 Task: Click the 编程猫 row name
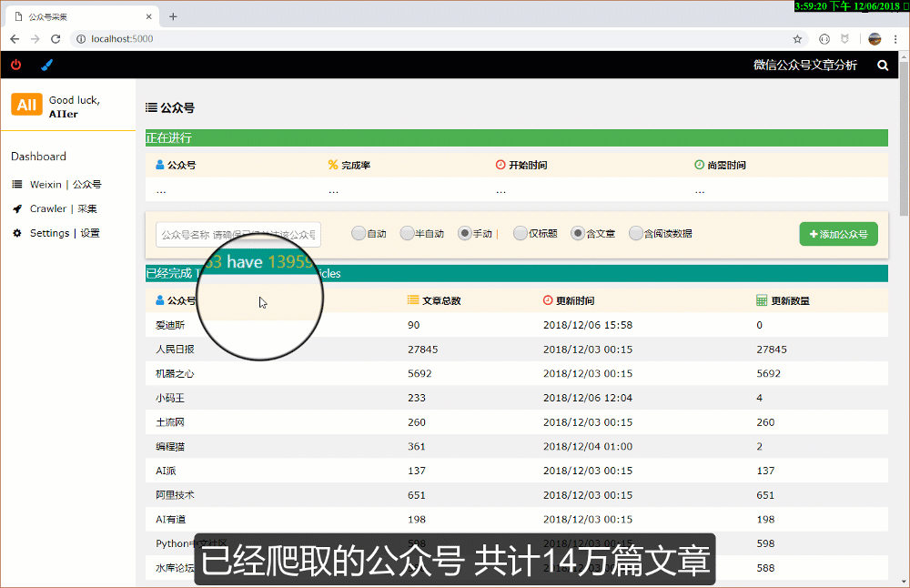pyautogui.click(x=170, y=446)
